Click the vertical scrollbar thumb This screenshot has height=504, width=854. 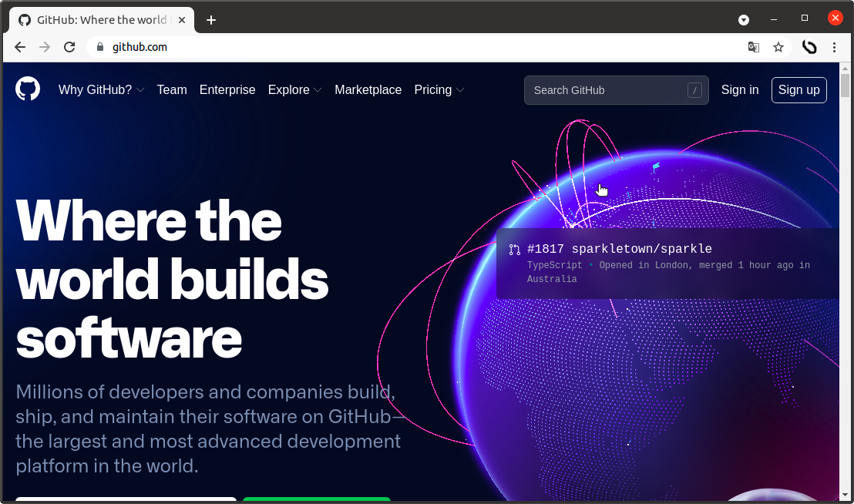tap(845, 86)
